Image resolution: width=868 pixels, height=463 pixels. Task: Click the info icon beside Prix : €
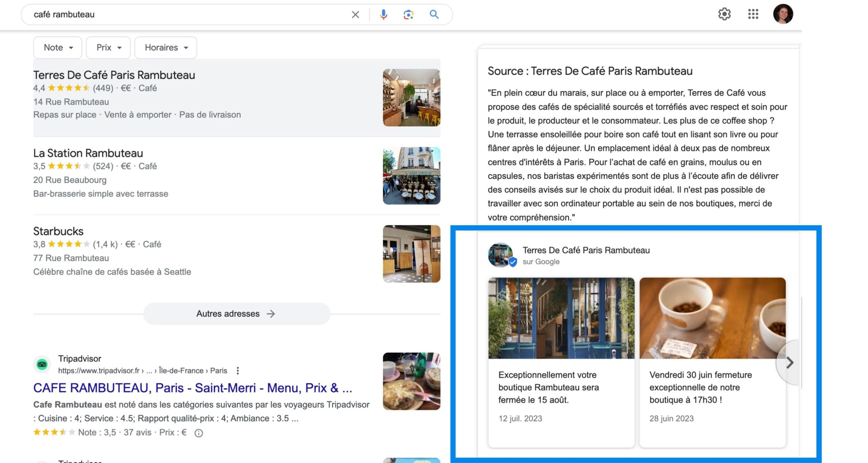(199, 433)
